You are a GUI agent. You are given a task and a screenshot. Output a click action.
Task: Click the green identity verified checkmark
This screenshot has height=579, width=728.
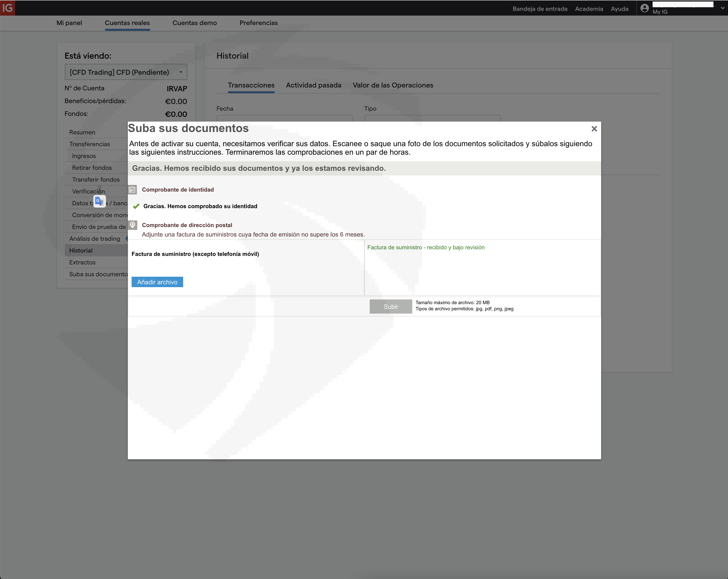click(x=136, y=206)
